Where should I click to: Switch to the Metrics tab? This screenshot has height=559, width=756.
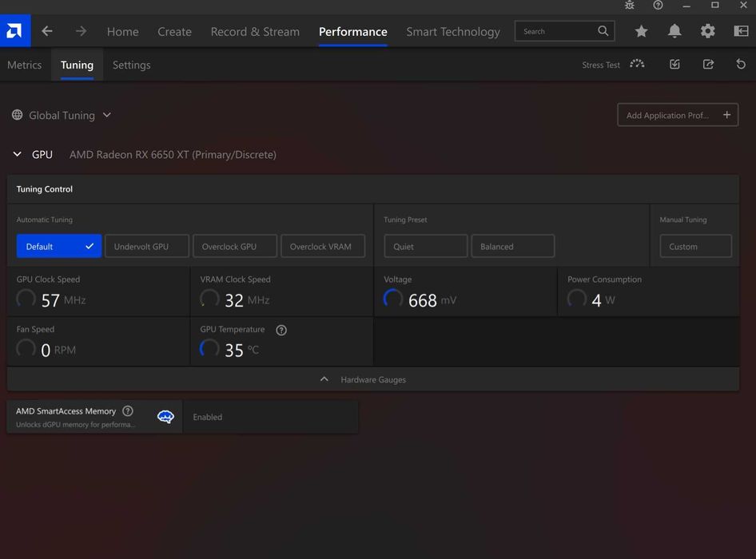[24, 65]
